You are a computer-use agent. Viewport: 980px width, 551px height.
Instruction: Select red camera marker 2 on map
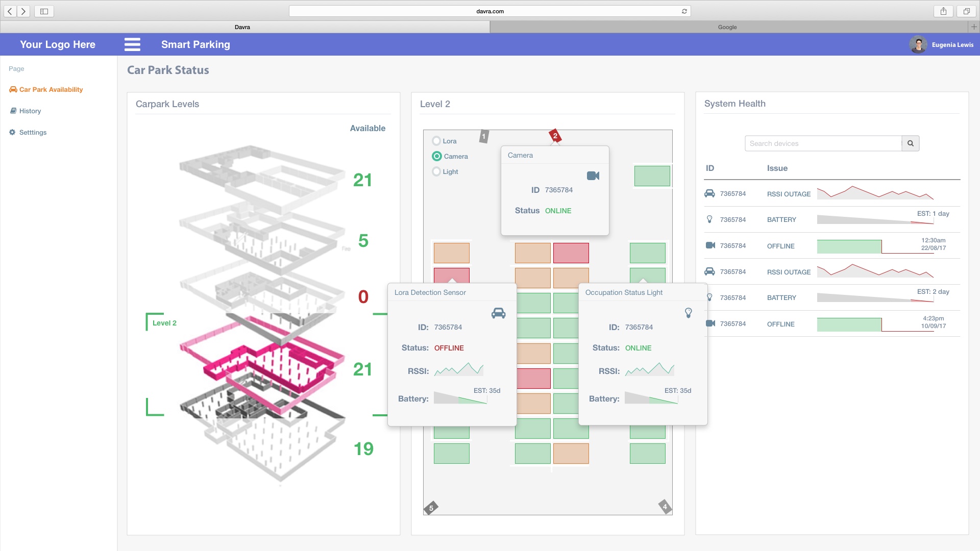[555, 136]
